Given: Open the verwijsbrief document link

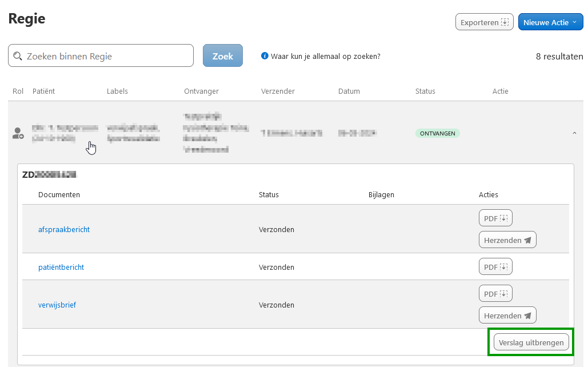Looking at the screenshot, I should (x=57, y=305).
